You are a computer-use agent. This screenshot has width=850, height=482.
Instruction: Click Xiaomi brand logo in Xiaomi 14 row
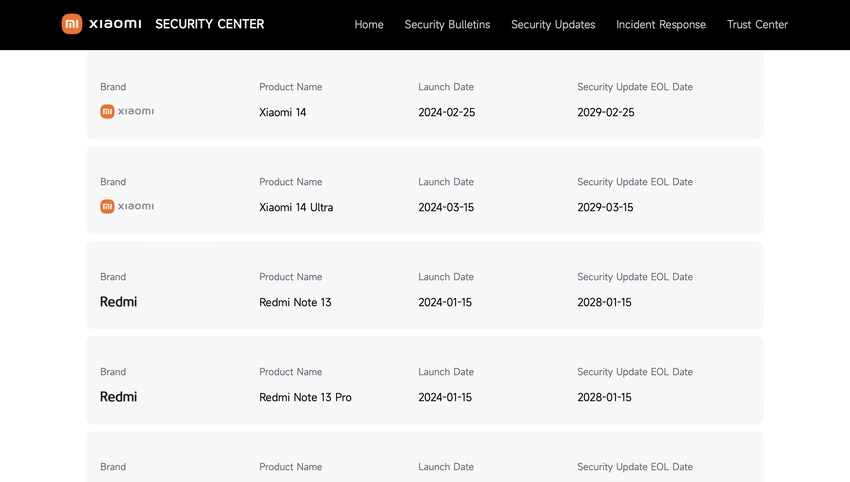point(127,112)
